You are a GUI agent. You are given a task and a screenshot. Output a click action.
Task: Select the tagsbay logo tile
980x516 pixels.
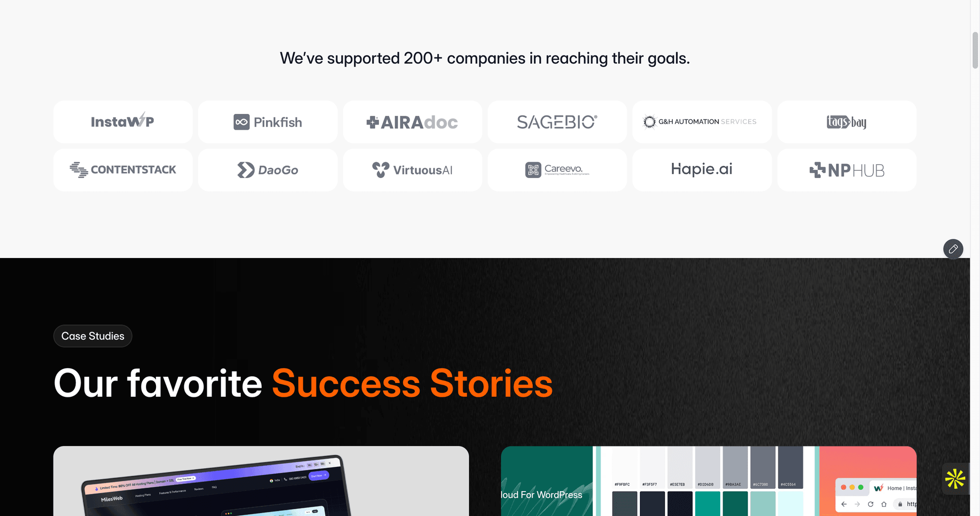tap(847, 122)
